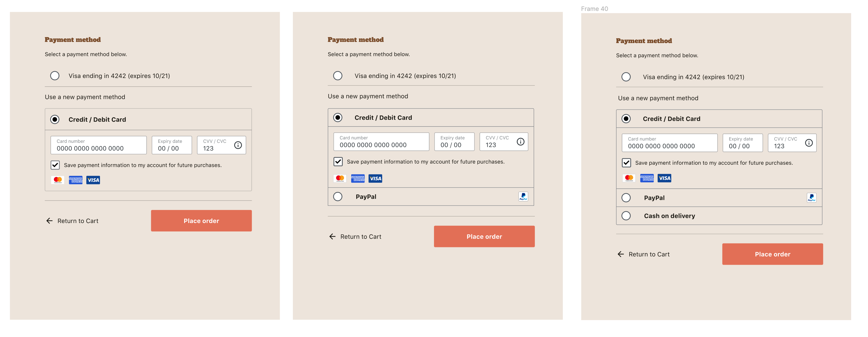Click the card number field in the first frame
Screen dimensions: 868x337
[98, 145]
